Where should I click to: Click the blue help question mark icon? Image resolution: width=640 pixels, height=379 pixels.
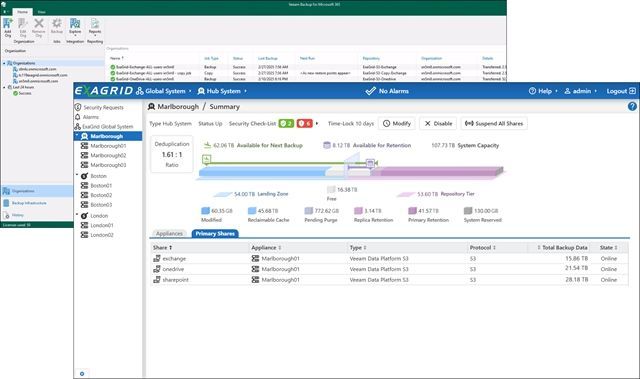(632, 106)
